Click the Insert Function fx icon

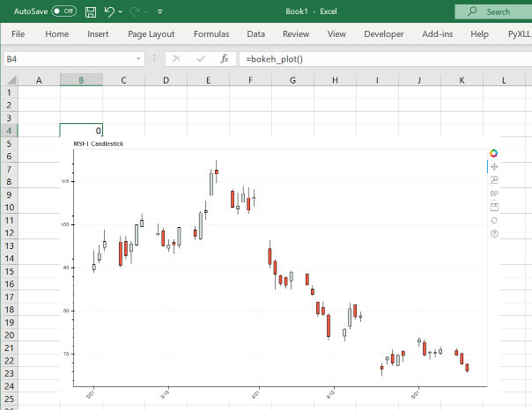coord(225,59)
